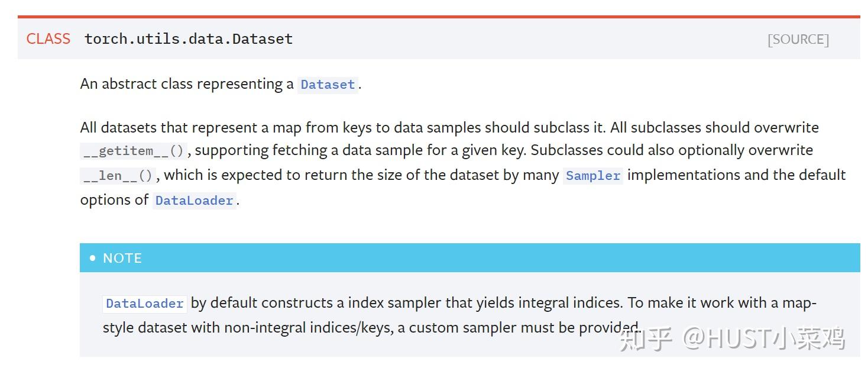Click the 知乎 logo watermark

pyautogui.click(x=646, y=338)
